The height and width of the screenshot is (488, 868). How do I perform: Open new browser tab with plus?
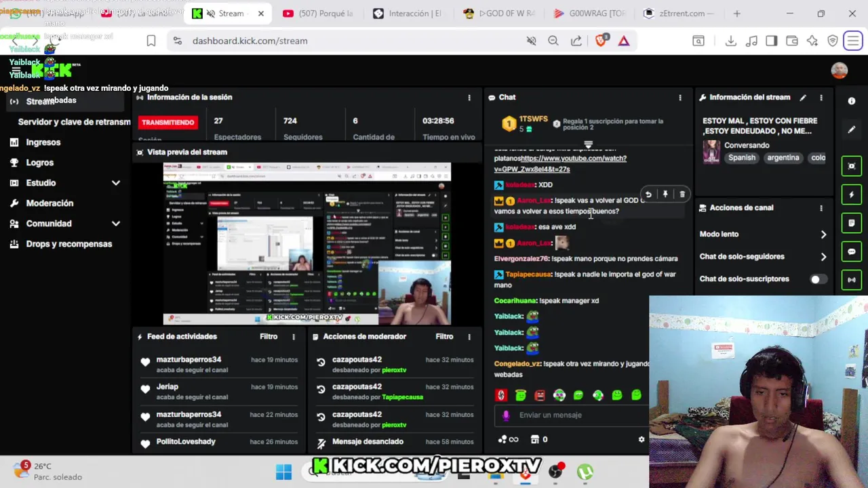coord(737,14)
